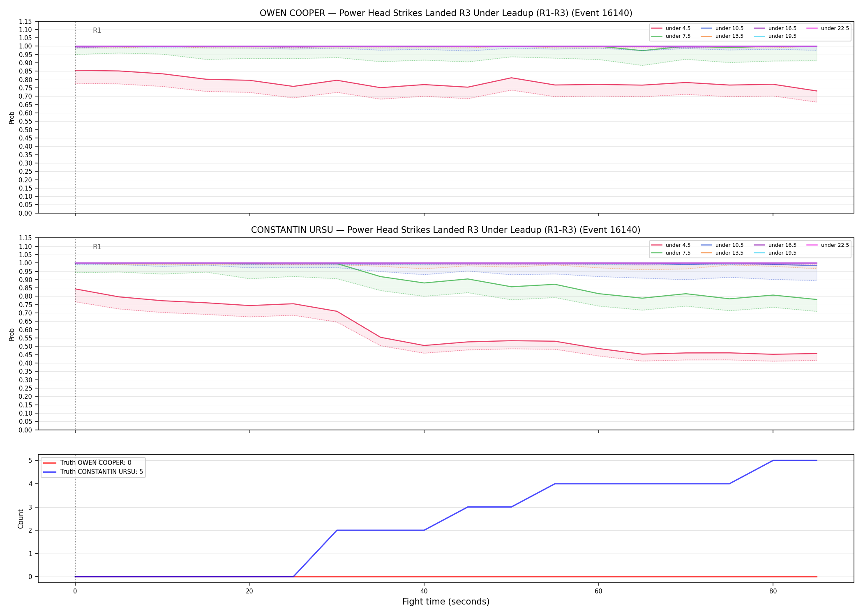Image resolution: width=863 pixels, height=616 pixels.
Task: Click the R1 marker in Constantin Ursu chart
Action: [x=97, y=247]
